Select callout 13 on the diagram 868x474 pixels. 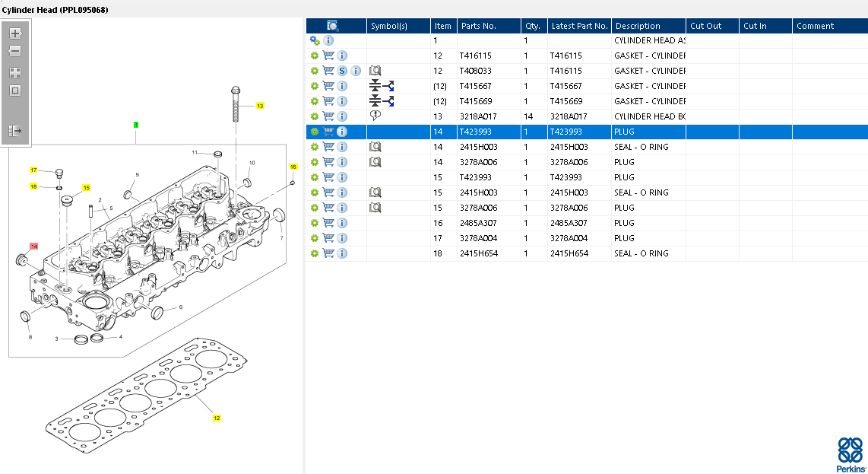click(260, 106)
